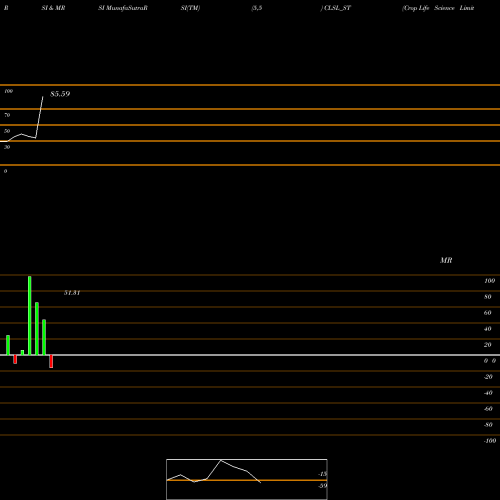Click the third tall green MR bar

pos(44,337)
